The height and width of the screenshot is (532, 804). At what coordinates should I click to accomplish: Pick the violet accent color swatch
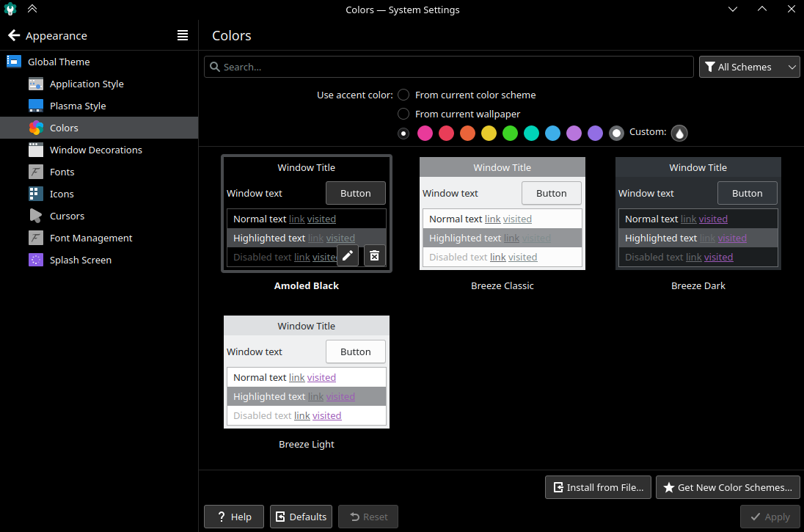(596, 134)
